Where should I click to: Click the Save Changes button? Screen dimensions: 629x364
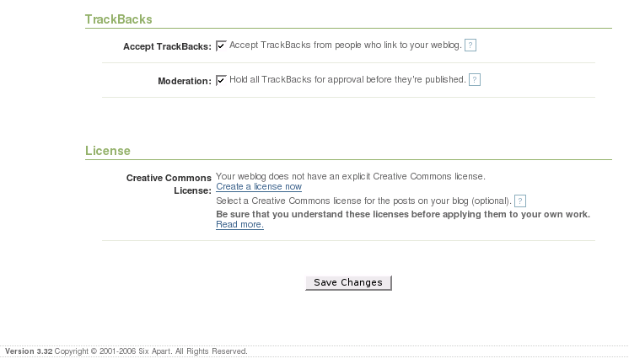(x=348, y=282)
